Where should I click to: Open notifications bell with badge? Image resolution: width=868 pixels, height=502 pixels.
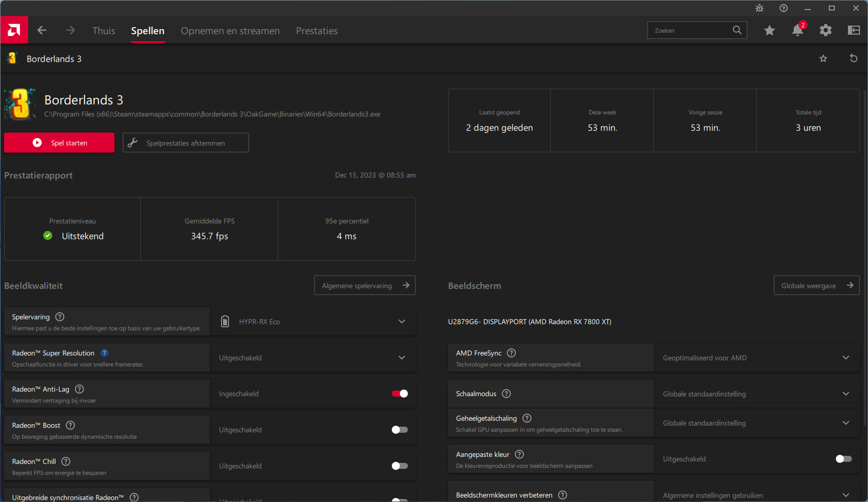pyautogui.click(x=798, y=30)
